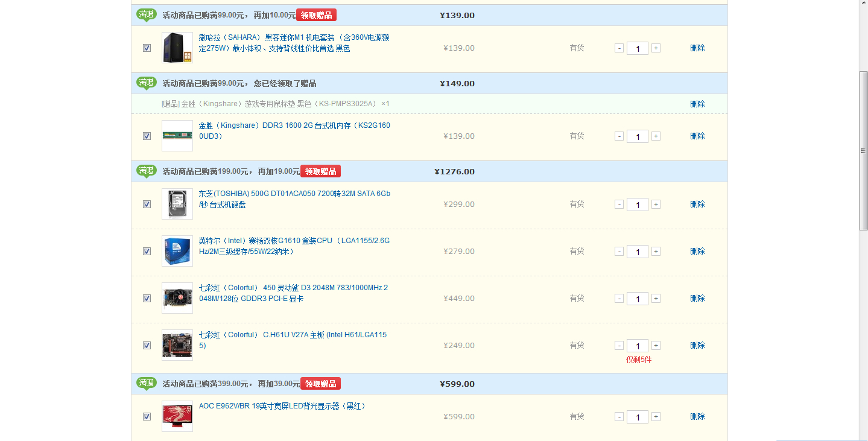Increase quantity of AOC E962V/BR monitor

[656, 417]
